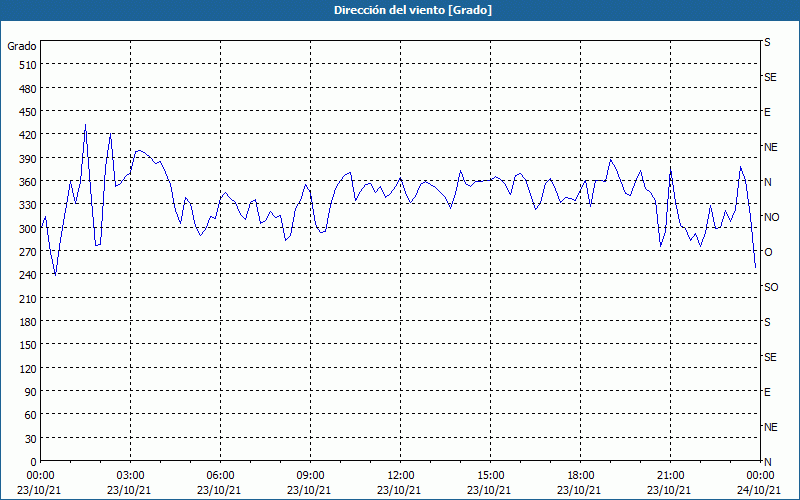
Task: Click the blue line's final drop near 250
Action: (755, 266)
